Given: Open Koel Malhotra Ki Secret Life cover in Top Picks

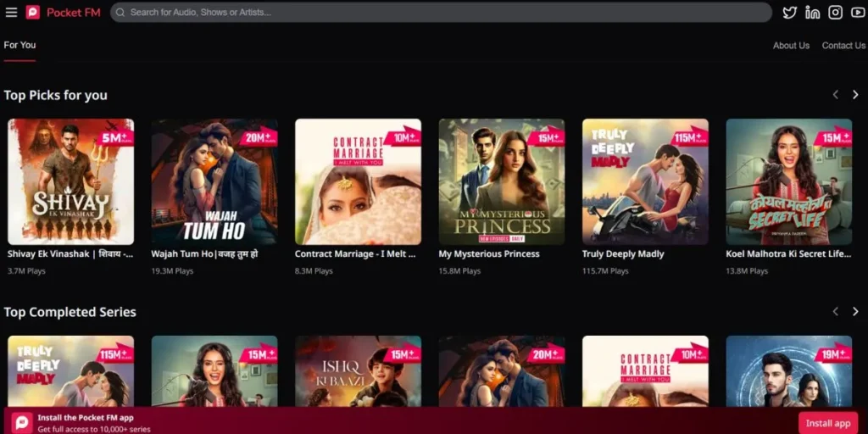Looking at the screenshot, I should point(789,181).
